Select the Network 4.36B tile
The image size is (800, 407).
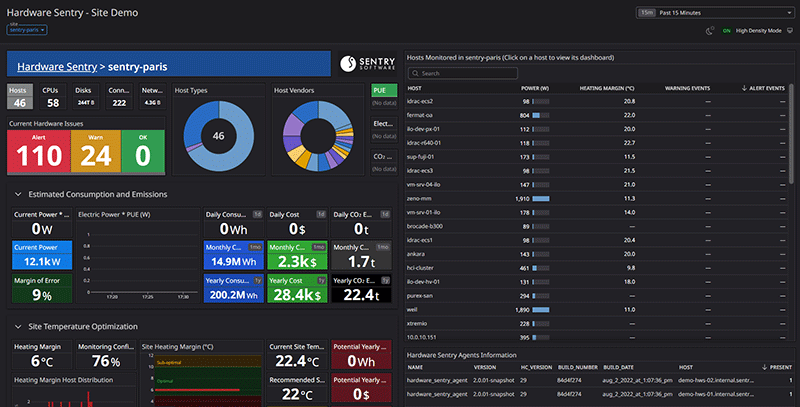(152, 97)
